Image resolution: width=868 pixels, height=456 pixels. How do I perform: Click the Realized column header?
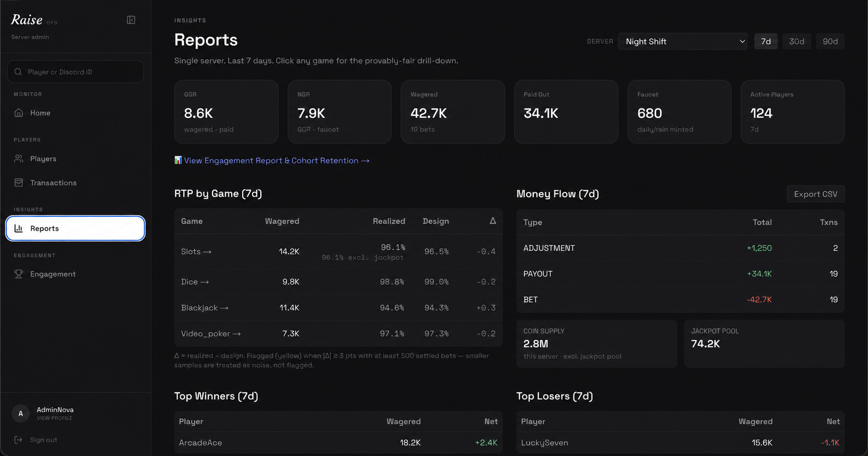(389, 221)
